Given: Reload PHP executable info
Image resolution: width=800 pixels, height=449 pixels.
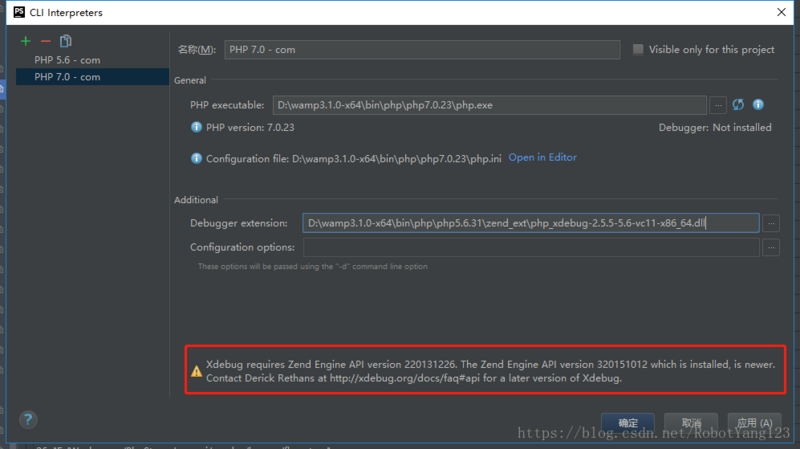Looking at the screenshot, I should coord(738,105).
